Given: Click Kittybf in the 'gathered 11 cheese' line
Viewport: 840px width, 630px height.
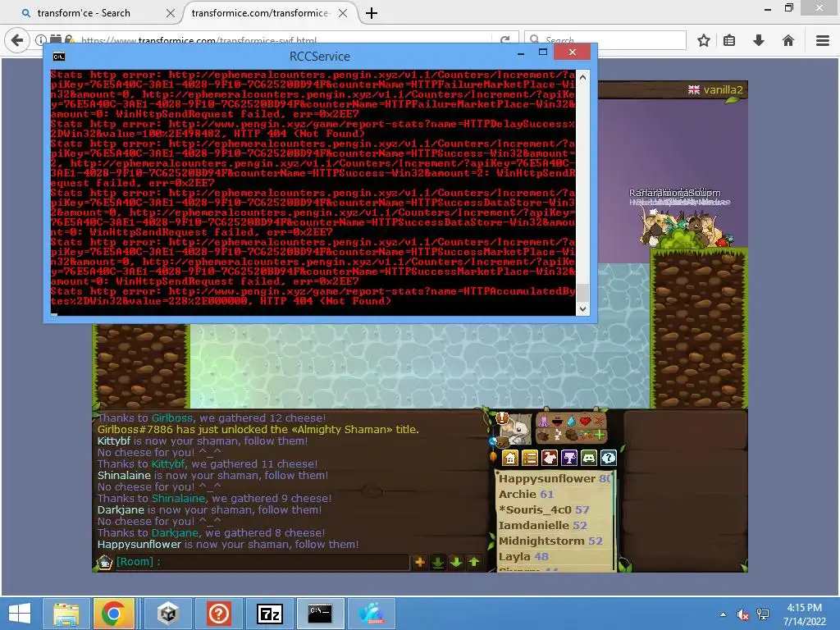Looking at the screenshot, I should (x=167, y=464).
